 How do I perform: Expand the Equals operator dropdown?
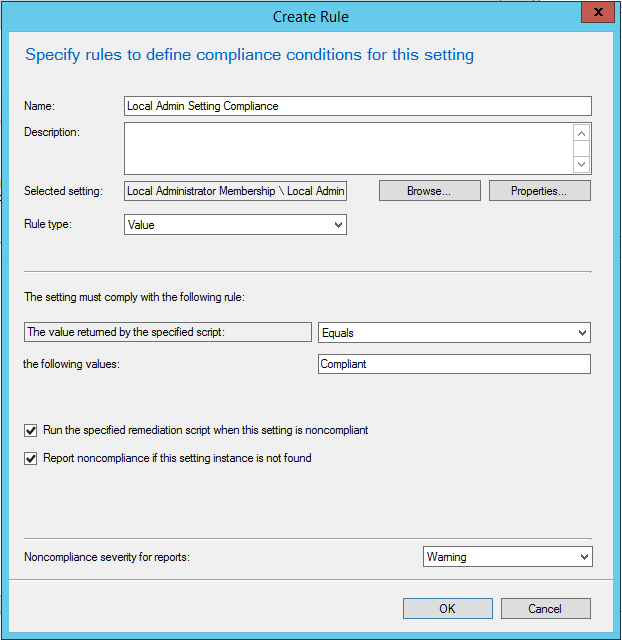point(454,333)
